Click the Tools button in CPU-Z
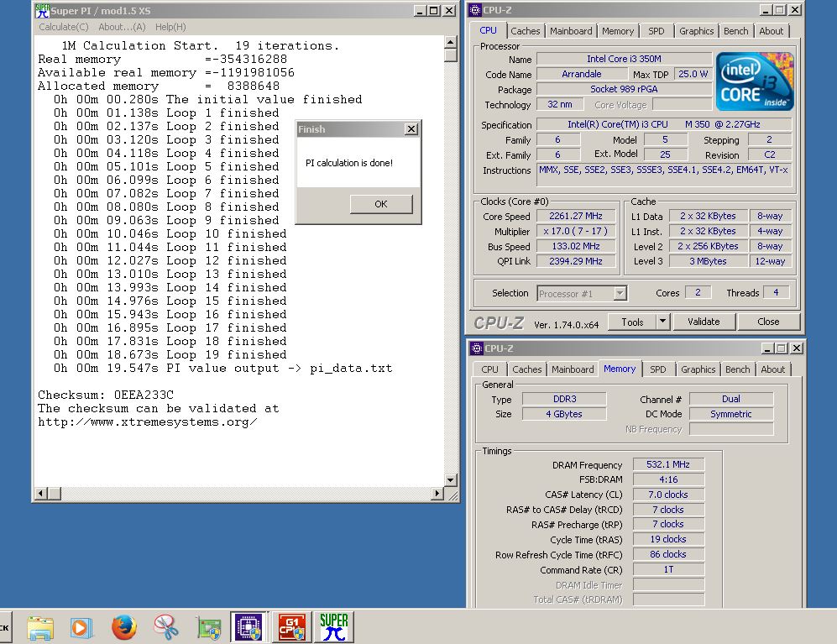Viewport: 837px width, 644px height. 632,322
